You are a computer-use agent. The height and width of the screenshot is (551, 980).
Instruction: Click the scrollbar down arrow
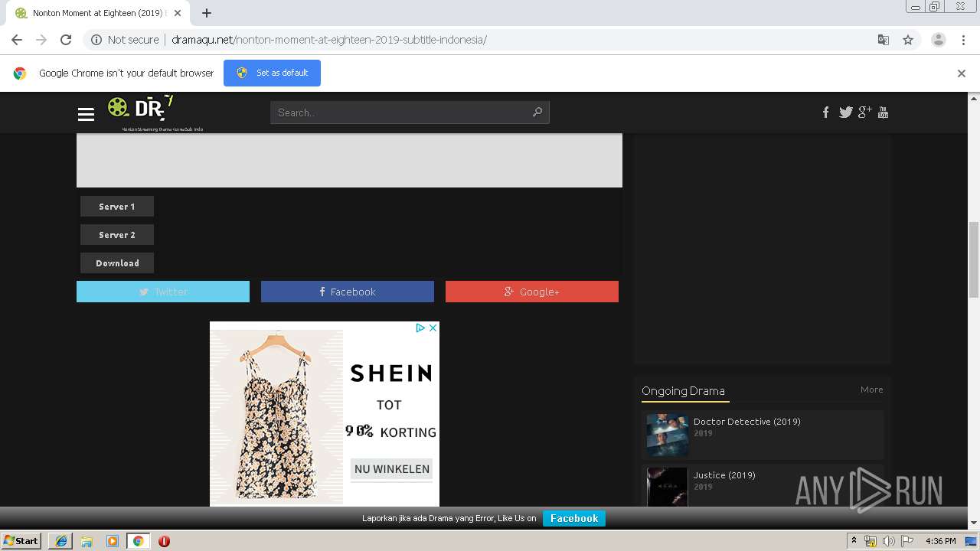[x=974, y=523]
